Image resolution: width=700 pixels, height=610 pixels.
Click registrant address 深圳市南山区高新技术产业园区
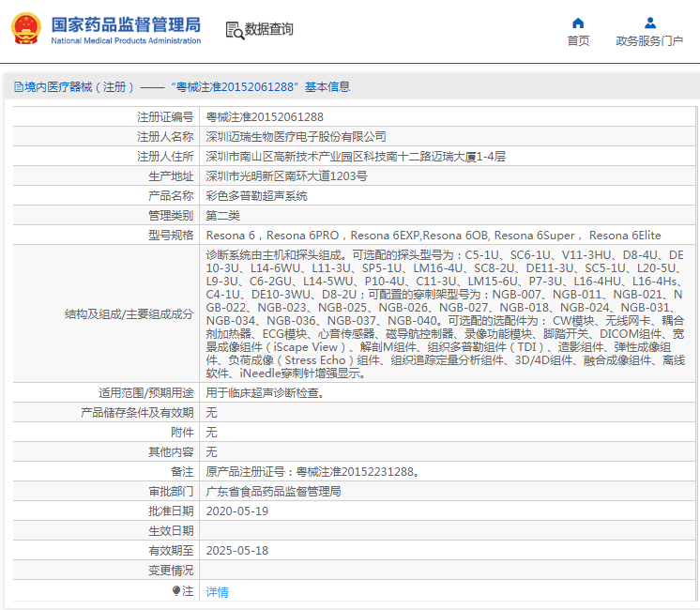[x=356, y=157]
